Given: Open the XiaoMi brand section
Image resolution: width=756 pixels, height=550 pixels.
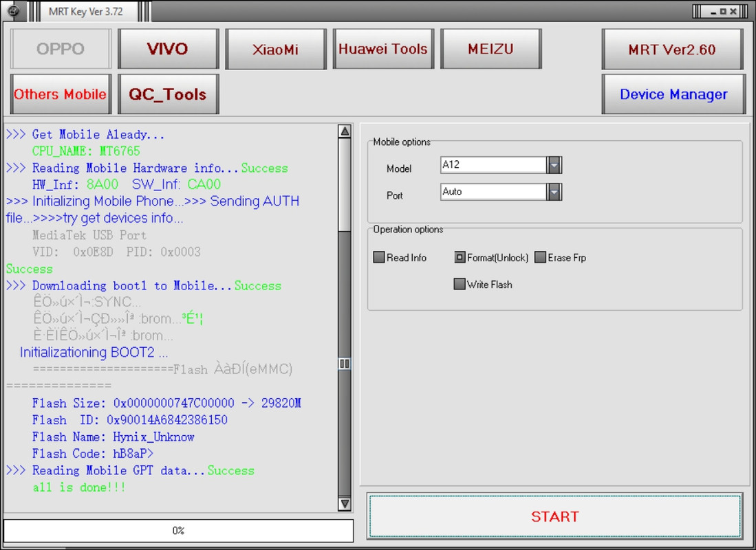Looking at the screenshot, I should (275, 49).
